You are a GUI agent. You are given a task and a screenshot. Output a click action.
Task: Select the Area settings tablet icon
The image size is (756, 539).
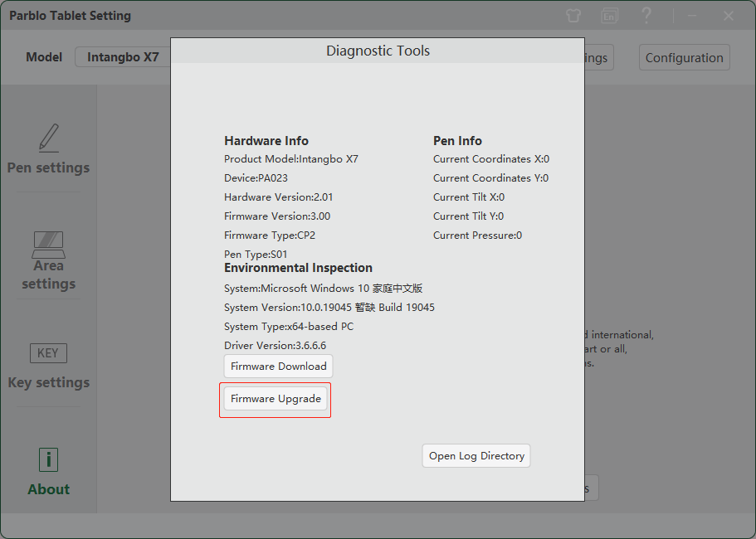tap(49, 245)
